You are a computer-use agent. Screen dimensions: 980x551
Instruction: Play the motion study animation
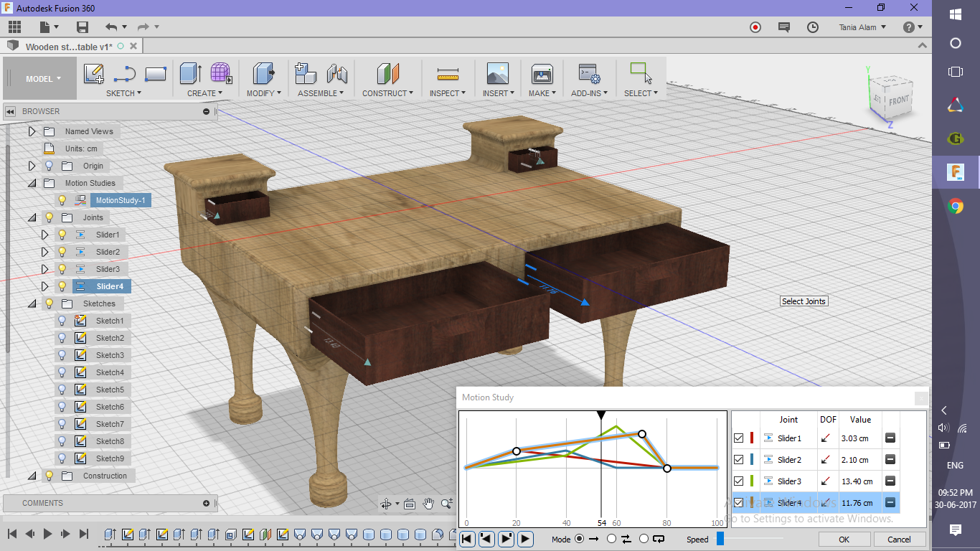tap(526, 539)
